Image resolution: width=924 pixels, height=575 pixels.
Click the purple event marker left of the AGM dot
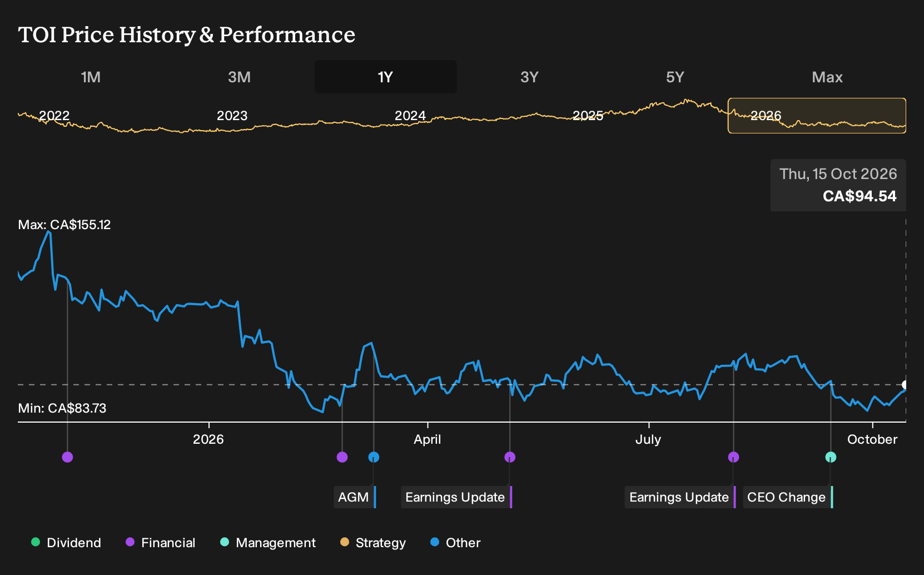(342, 457)
